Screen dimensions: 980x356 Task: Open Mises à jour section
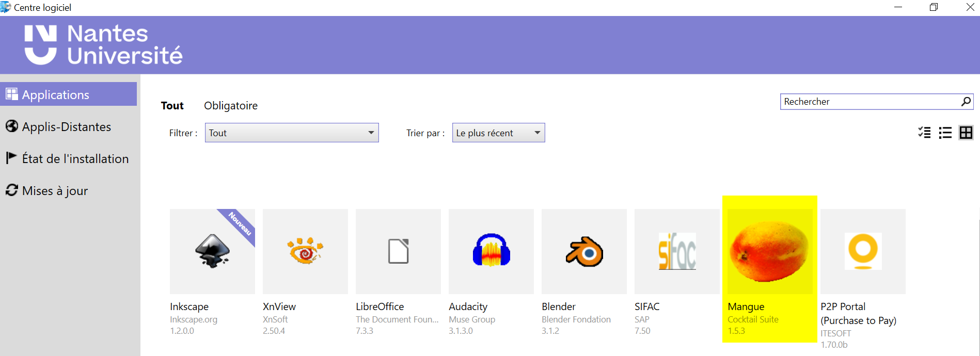tap(55, 191)
